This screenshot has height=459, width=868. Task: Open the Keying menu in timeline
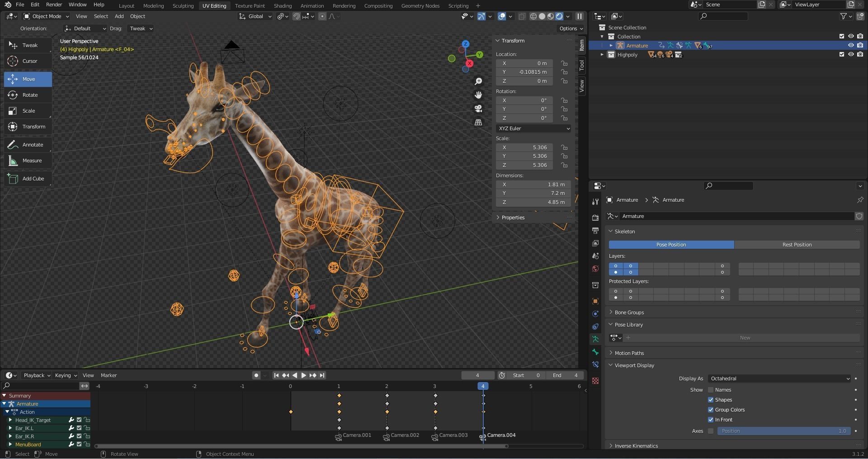click(66, 375)
